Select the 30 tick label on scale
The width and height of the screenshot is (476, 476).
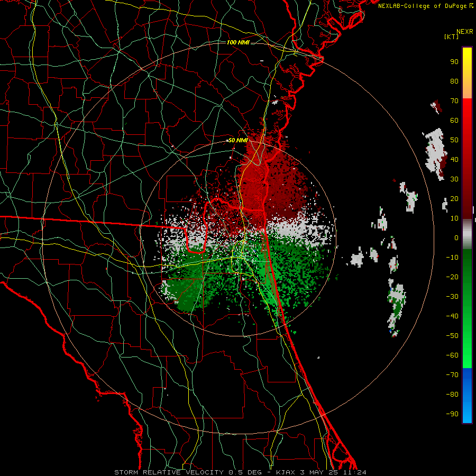[x=454, y=179]
